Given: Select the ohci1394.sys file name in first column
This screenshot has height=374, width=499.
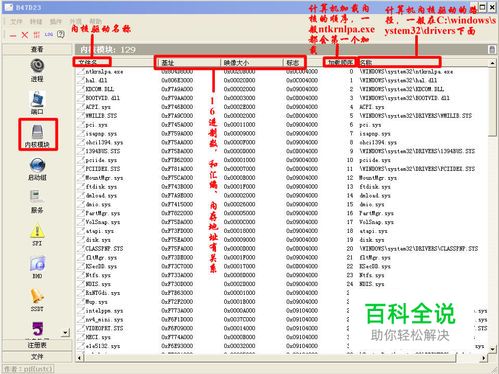Looking at the screenshot, I should click(104, 142).
